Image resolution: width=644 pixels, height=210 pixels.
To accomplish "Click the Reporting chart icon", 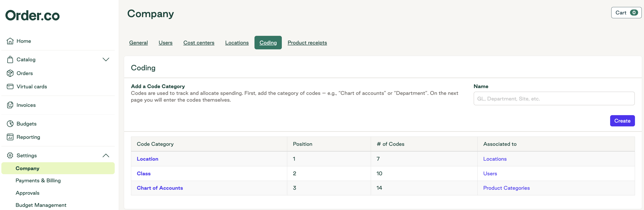I will (x=10, y=137).
